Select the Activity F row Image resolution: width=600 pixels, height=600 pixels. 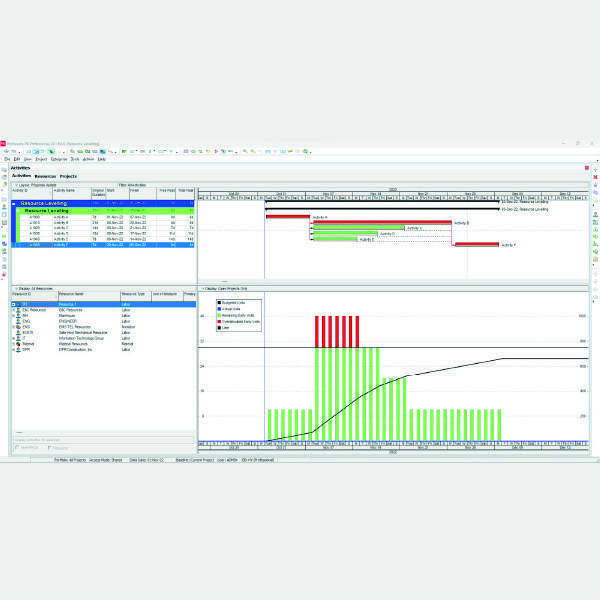[x=70, y=245]
